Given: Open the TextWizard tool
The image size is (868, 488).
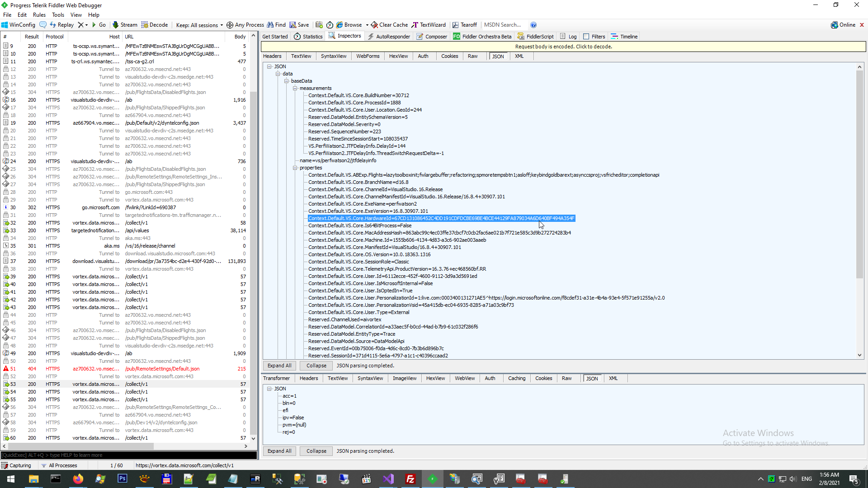Looking at the screenshot, I should (x=428, y=25).
